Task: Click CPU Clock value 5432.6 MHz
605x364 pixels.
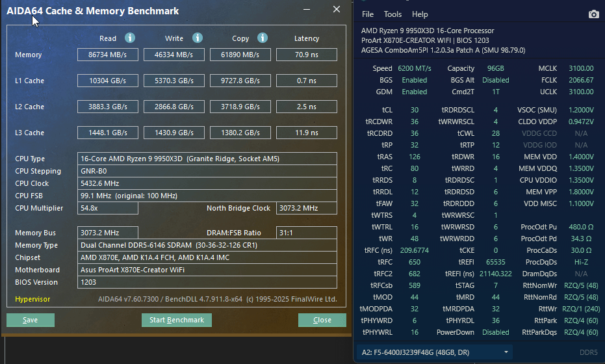Action: pos(207,183)
